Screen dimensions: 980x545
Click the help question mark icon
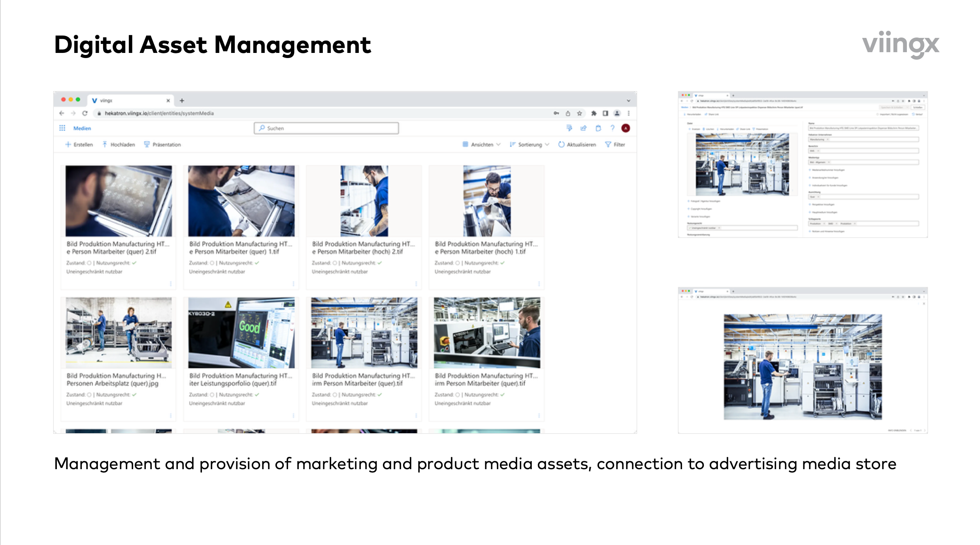coord(612,128)
